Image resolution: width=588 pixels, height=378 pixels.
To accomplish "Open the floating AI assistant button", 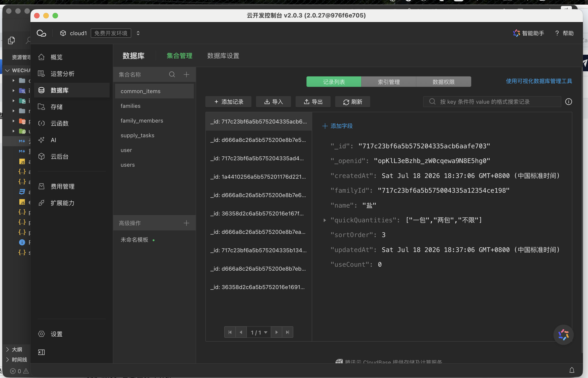I will tap(563, 335).
